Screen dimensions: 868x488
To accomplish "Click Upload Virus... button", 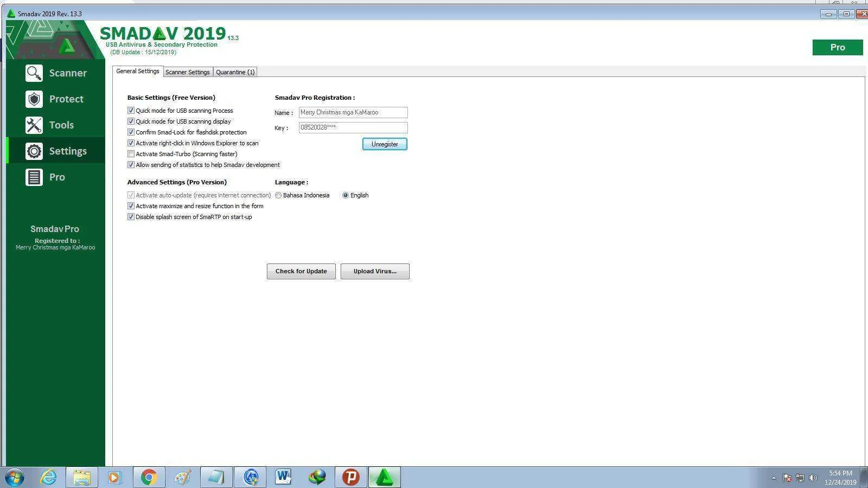I will tap(375, 271).
